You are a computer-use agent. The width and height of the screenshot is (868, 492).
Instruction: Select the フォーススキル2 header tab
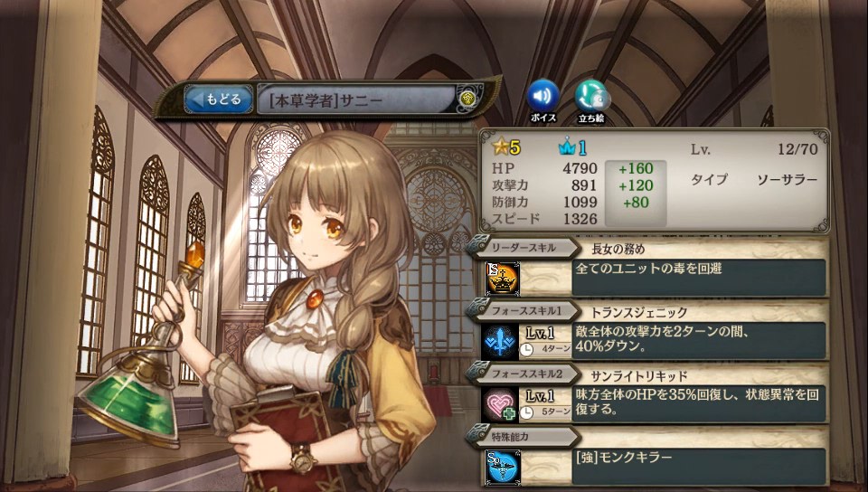click(x=524, y=374)
